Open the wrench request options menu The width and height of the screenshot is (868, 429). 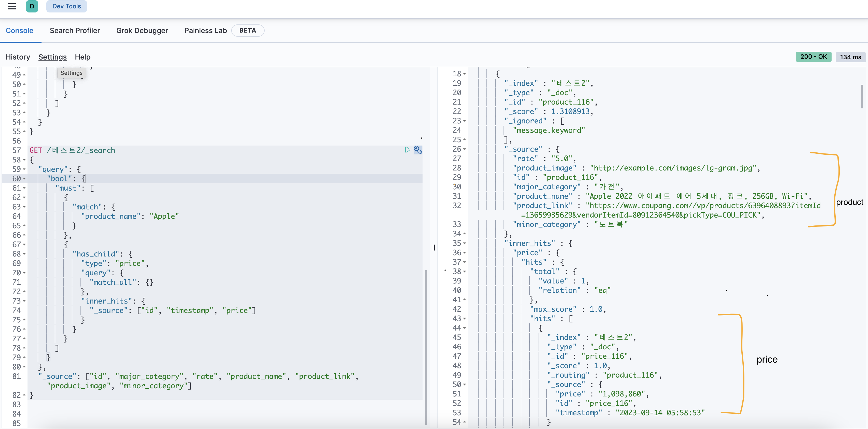click(x=418, y=150)
